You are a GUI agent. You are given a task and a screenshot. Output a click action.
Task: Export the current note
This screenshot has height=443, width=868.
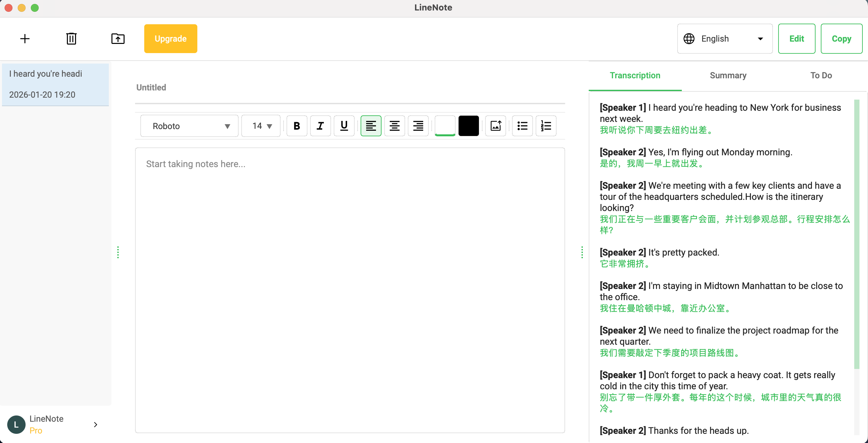pyautogui.click(x=118, y=38)
